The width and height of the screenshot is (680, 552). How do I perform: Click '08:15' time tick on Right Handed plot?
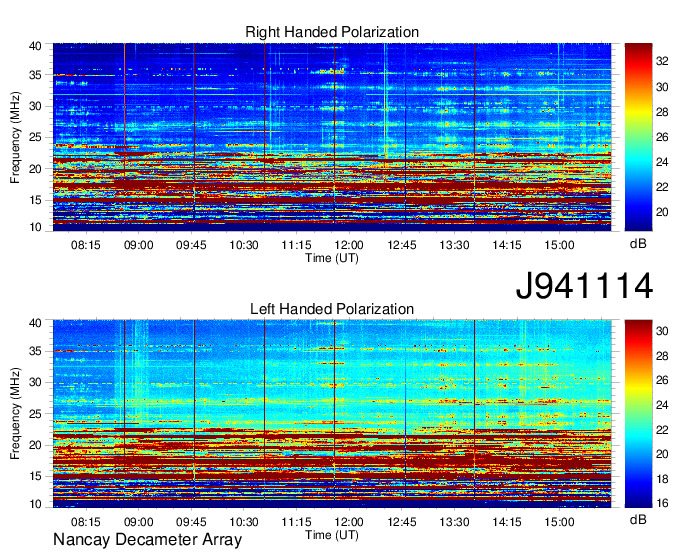[x=86, y=245]
